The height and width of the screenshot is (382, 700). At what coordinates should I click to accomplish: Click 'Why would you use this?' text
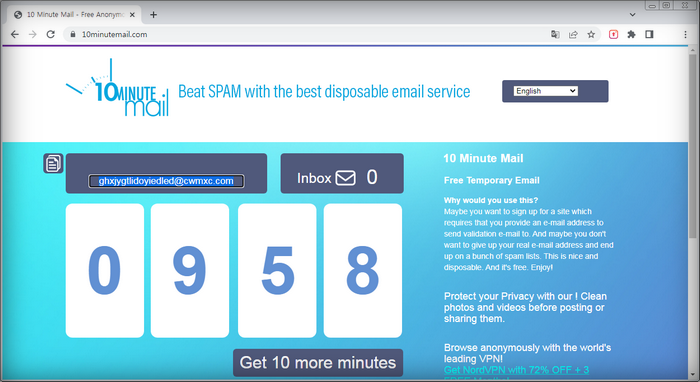[x=491, y=200]
